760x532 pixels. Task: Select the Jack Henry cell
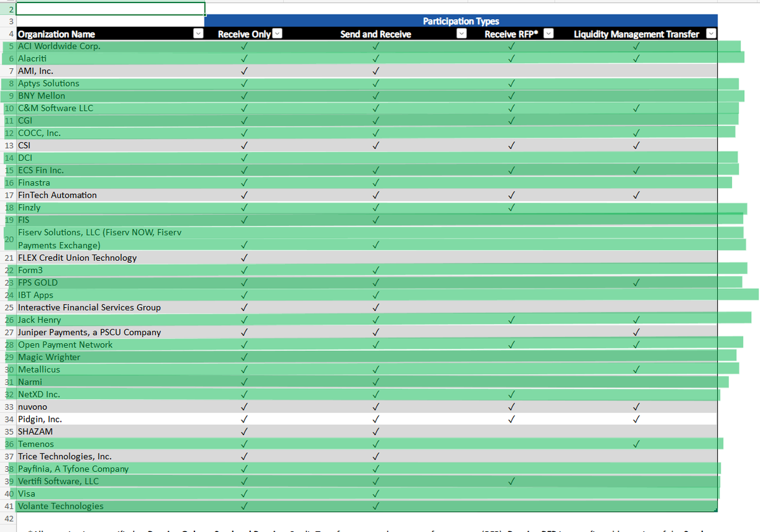[110, 320]
